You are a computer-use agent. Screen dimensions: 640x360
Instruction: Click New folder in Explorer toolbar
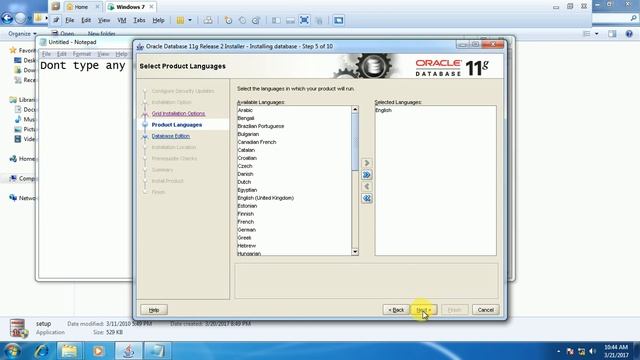coord(102,33)
